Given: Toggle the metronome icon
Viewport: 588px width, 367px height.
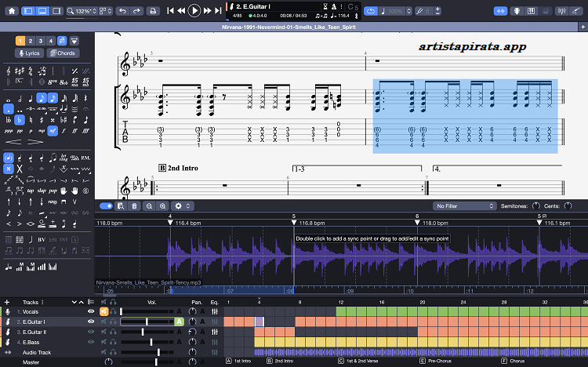Looking at the screenshot, I should 333,6.
